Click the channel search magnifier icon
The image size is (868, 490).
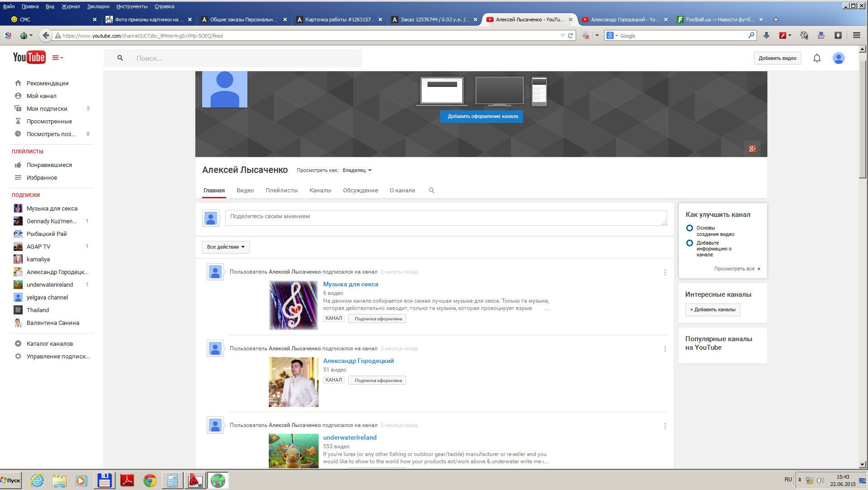point(432,191)
